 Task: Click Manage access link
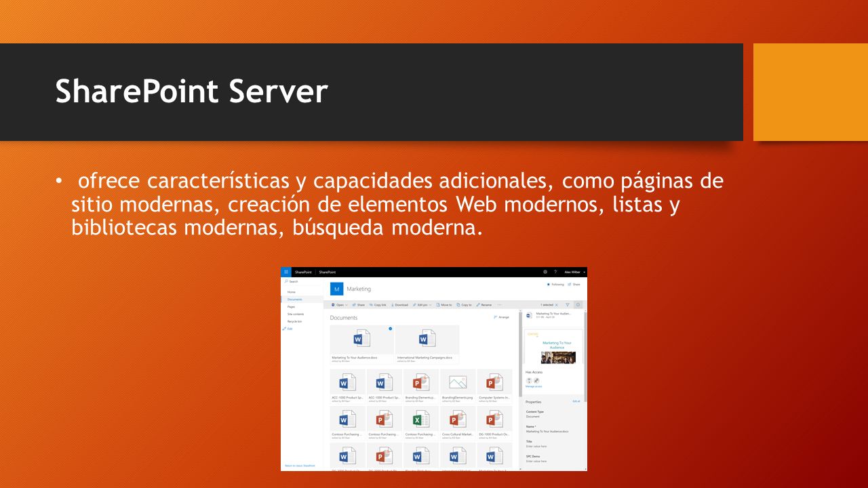[x=533, y=386]
